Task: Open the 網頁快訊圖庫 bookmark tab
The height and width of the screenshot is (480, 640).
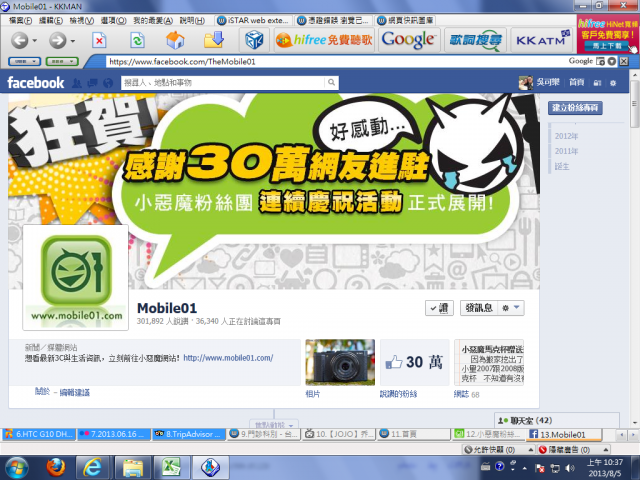Action: (x=406, y=20)
